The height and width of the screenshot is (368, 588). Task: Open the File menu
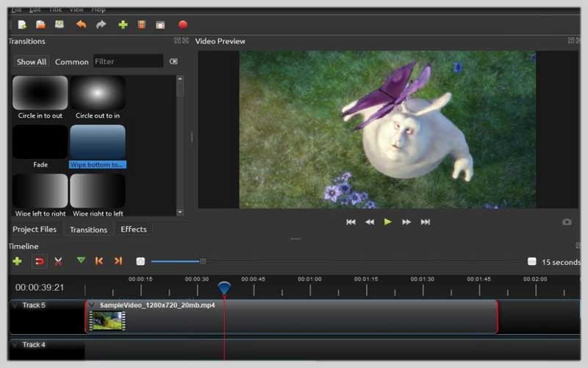[16, 10]
